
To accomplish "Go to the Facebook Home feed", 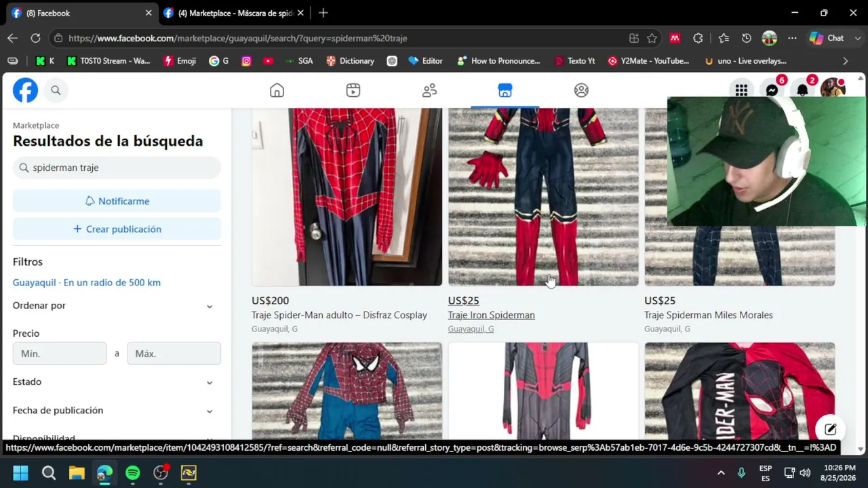I will point(277,90).
